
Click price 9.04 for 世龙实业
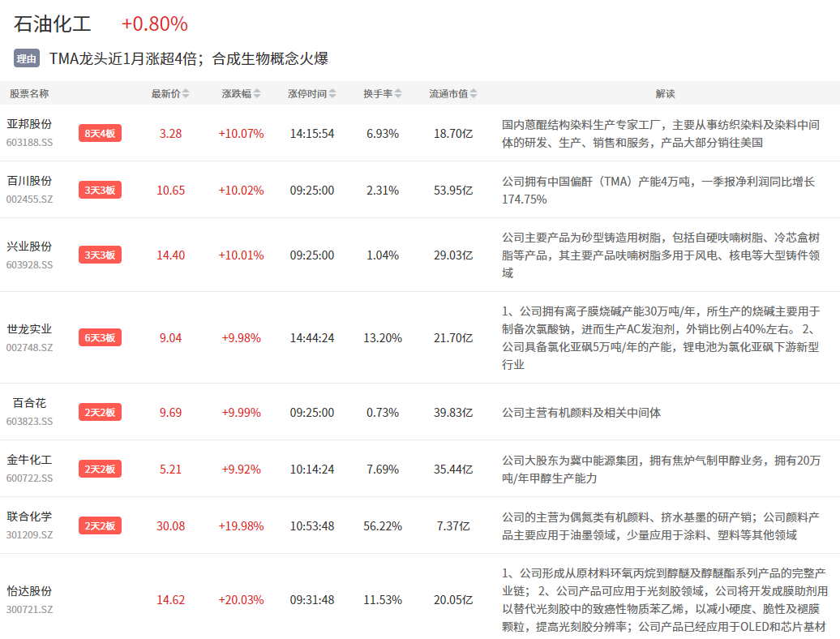171,338
